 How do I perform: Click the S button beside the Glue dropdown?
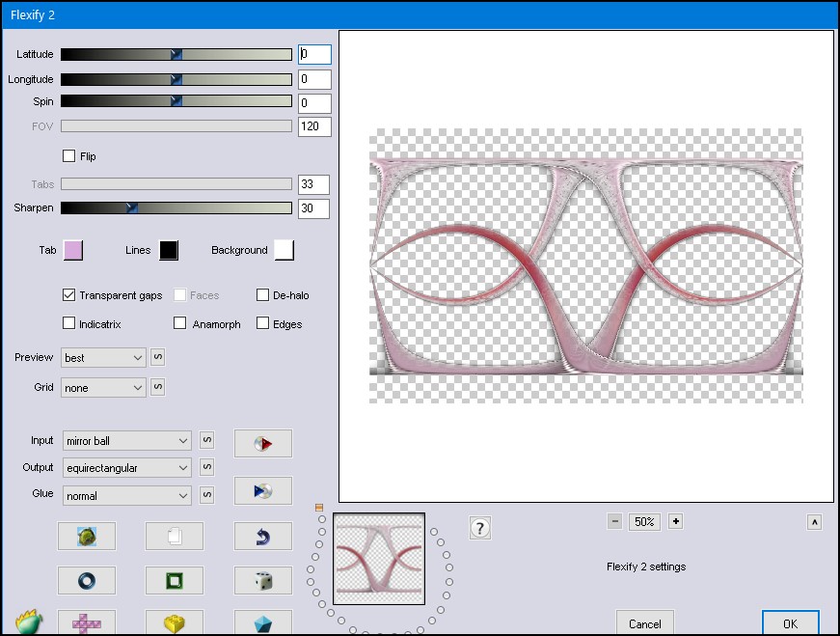click(206, 494)
